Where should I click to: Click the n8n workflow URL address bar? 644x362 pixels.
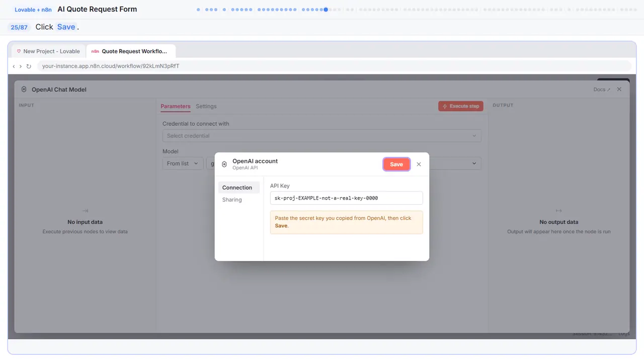(334, 66)
